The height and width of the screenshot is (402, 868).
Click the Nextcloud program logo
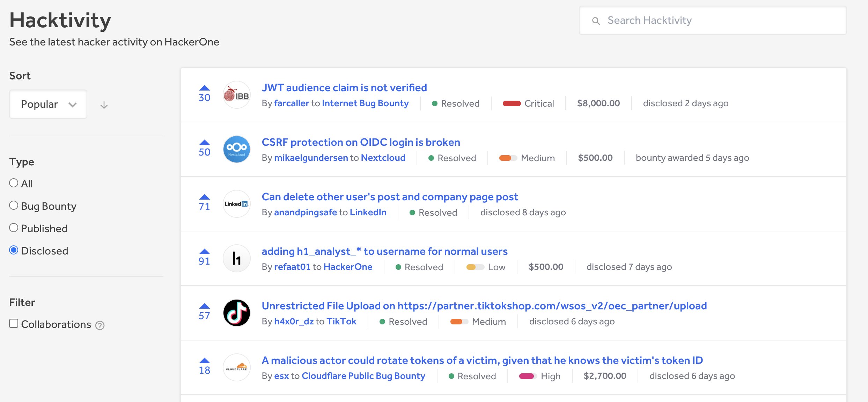click(236, 150)
